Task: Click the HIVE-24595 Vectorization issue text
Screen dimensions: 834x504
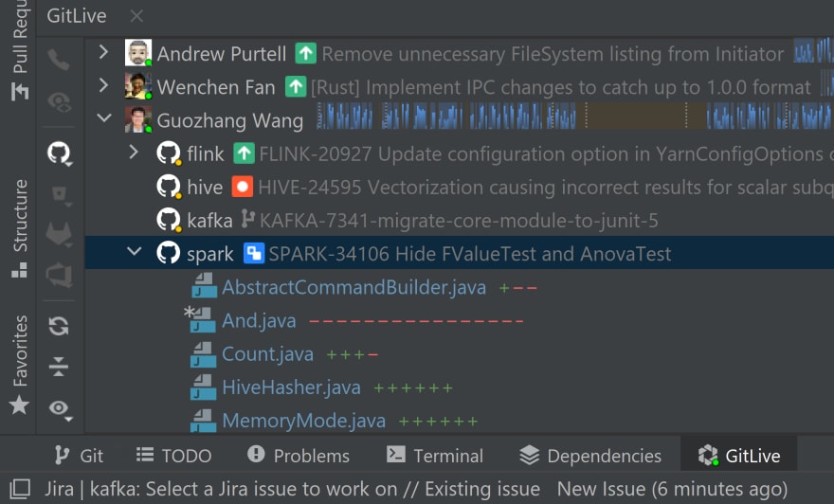Action: (x=546, y=188)
